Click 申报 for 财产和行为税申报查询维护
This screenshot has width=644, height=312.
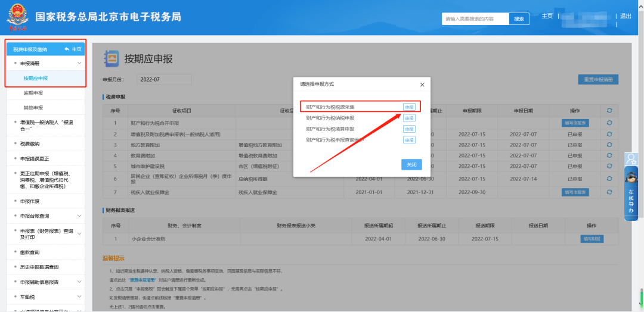(x=409, y=140)
